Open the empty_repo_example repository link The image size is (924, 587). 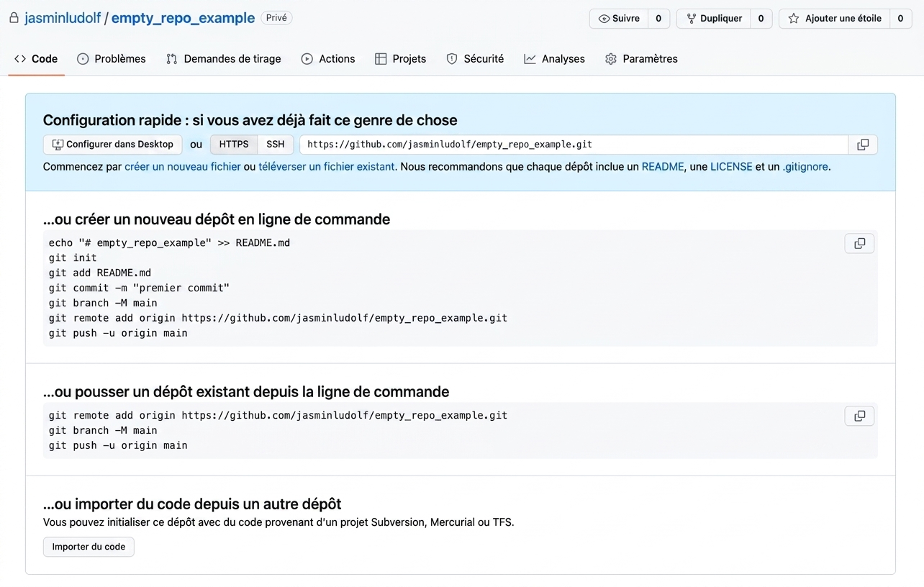pyautogui.click(x=183, y=18)
